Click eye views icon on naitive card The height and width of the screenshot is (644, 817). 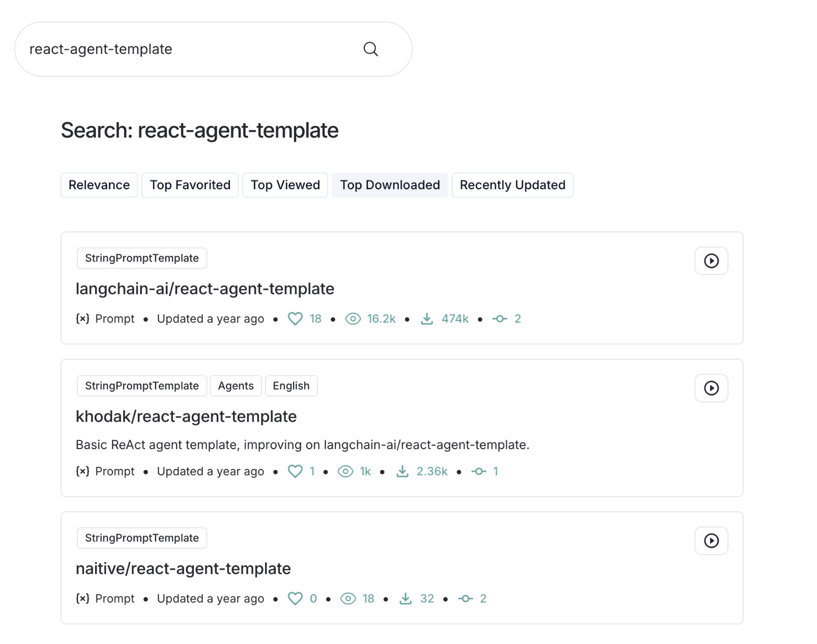(348, 599)
